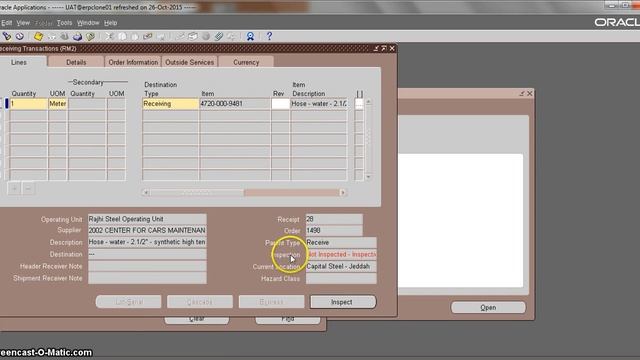Open the Help menu

[x=110, y=23]
